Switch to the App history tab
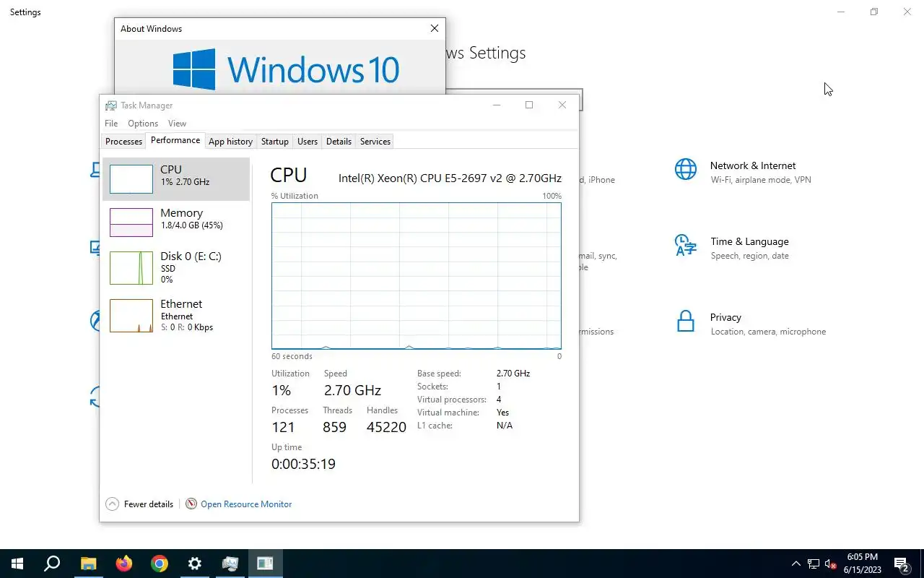Image resolution: width=924 pixels, height=578 pixels. [x=231, y=142]
